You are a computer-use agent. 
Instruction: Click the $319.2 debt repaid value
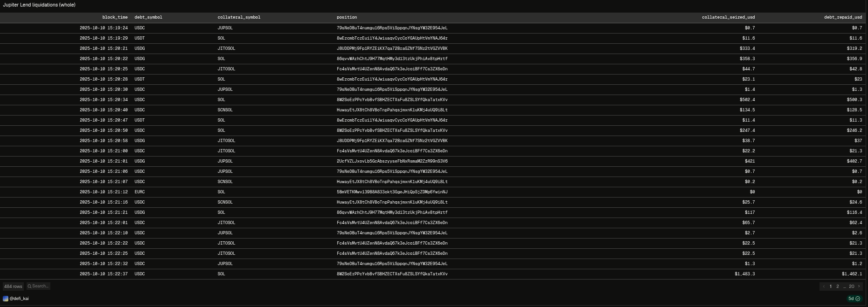(854, 48)
